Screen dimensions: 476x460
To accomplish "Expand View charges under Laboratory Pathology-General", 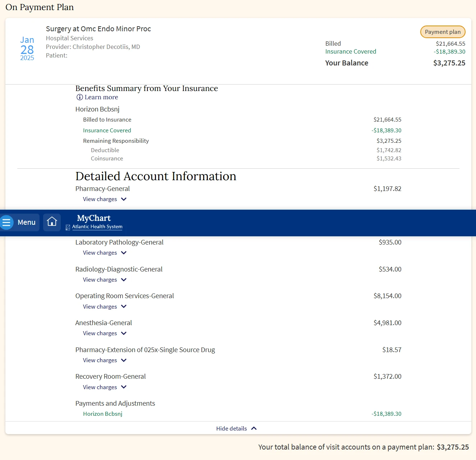I will tap(105, 253).
